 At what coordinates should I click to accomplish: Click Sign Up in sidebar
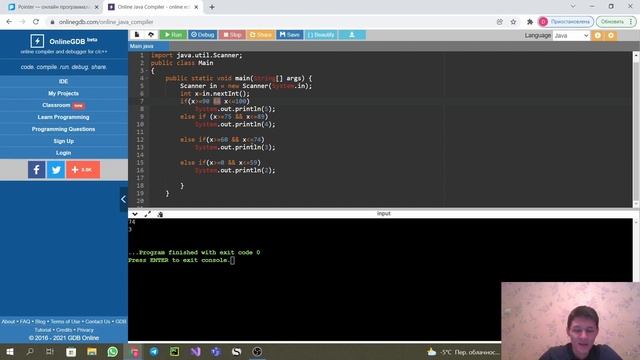tap(64, 141)
